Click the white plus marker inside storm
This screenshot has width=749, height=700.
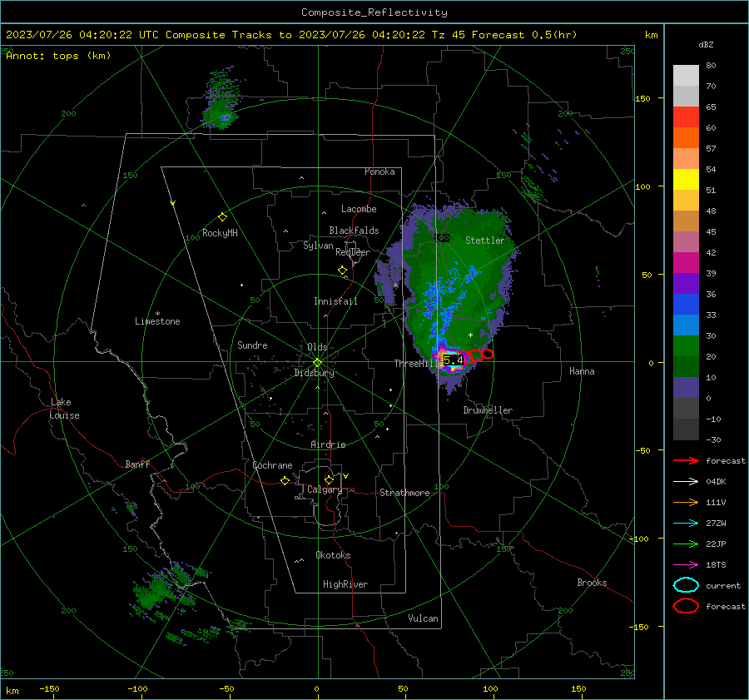pos(470,335)
